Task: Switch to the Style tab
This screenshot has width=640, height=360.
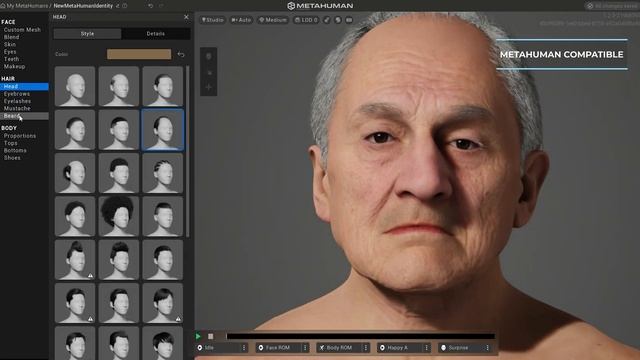Action: click(87, 34)
